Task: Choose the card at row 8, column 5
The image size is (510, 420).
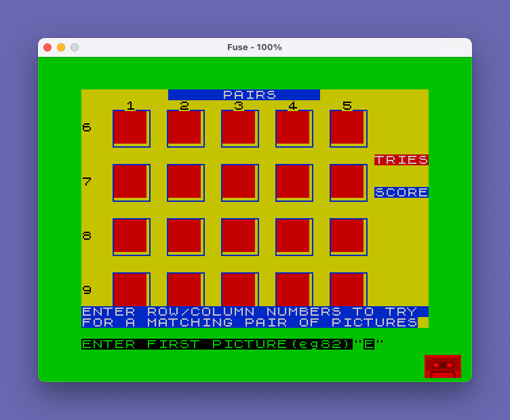Action: pyautogui.click(x=349, y=237)
